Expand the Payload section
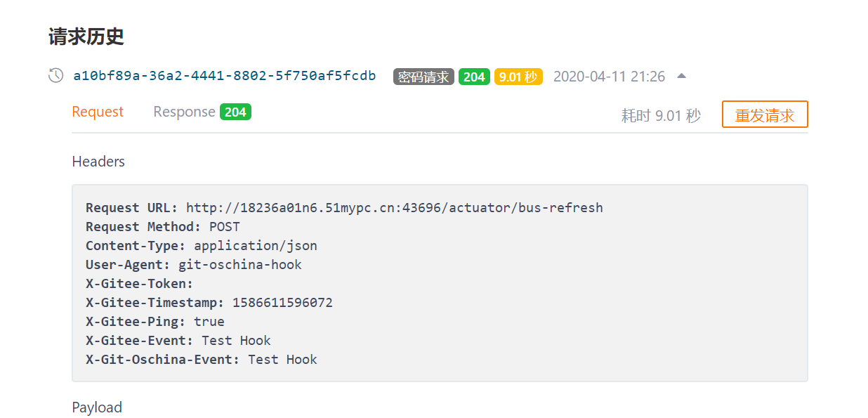The image size is (868, 418). (97, 407)
